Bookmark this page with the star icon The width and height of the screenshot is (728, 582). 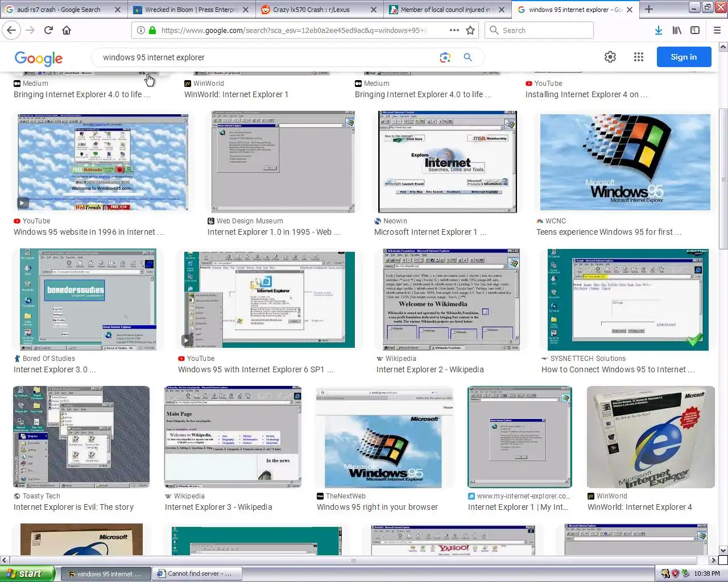tap(470, 30)
